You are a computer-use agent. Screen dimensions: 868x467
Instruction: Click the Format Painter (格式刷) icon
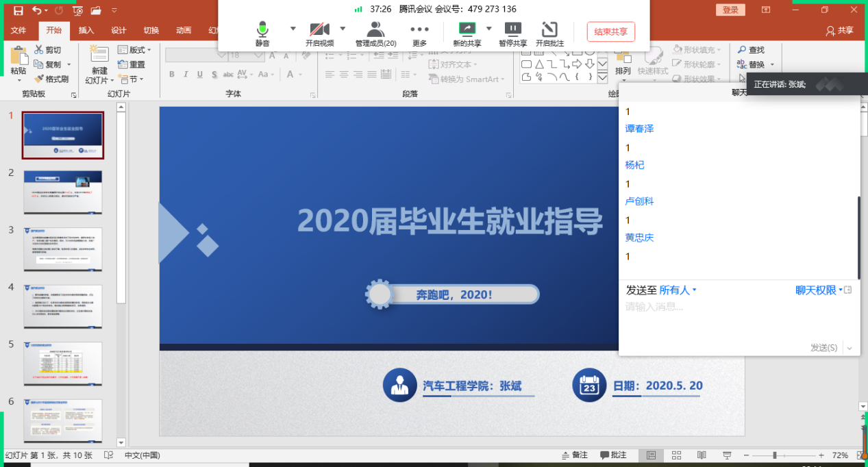tap(39, 79)
